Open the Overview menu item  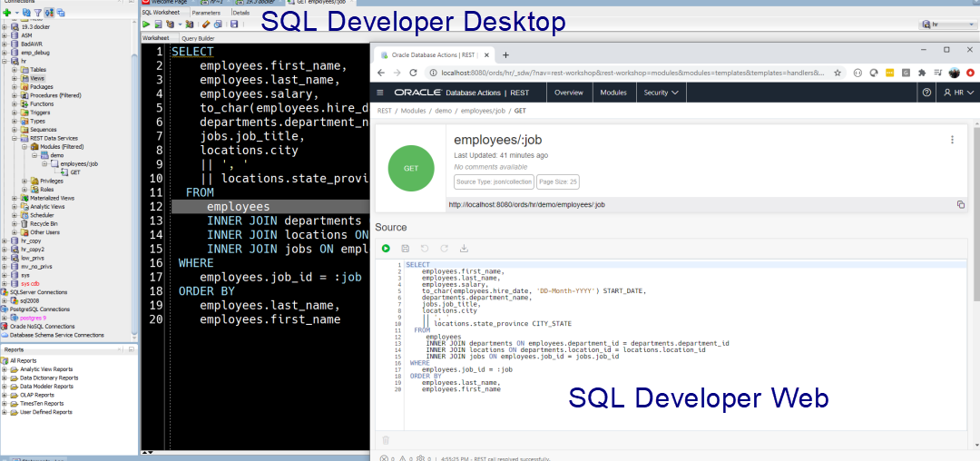(x=569, y=93)
